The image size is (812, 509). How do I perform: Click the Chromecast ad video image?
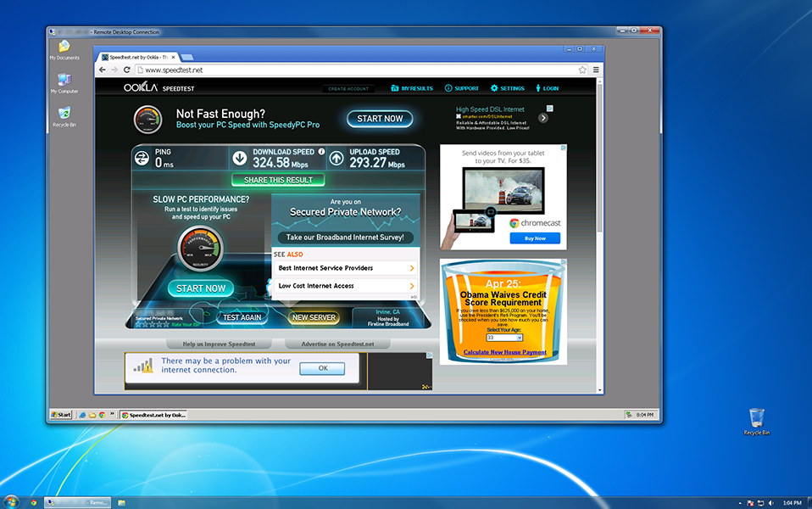(x=503, y=190)
